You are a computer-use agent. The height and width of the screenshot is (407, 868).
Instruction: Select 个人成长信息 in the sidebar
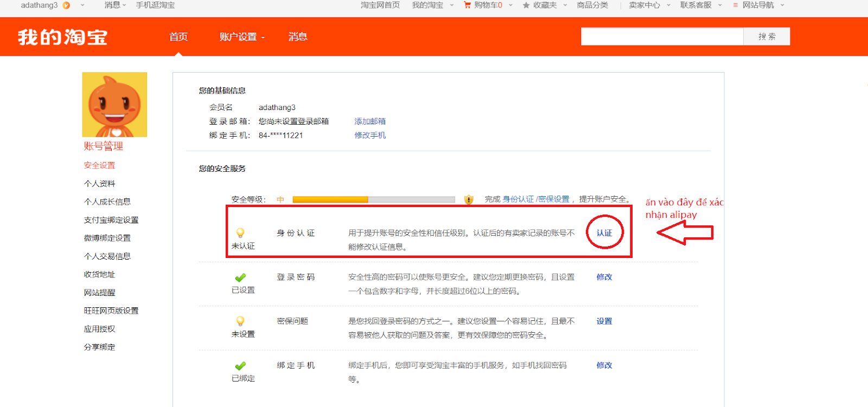[x=107, y=202]
